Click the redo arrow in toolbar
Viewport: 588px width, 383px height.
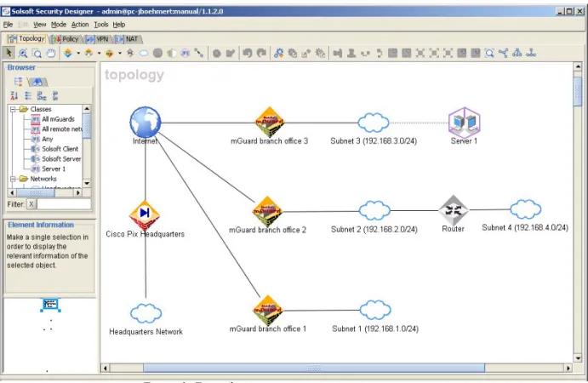tap(261, 54)
